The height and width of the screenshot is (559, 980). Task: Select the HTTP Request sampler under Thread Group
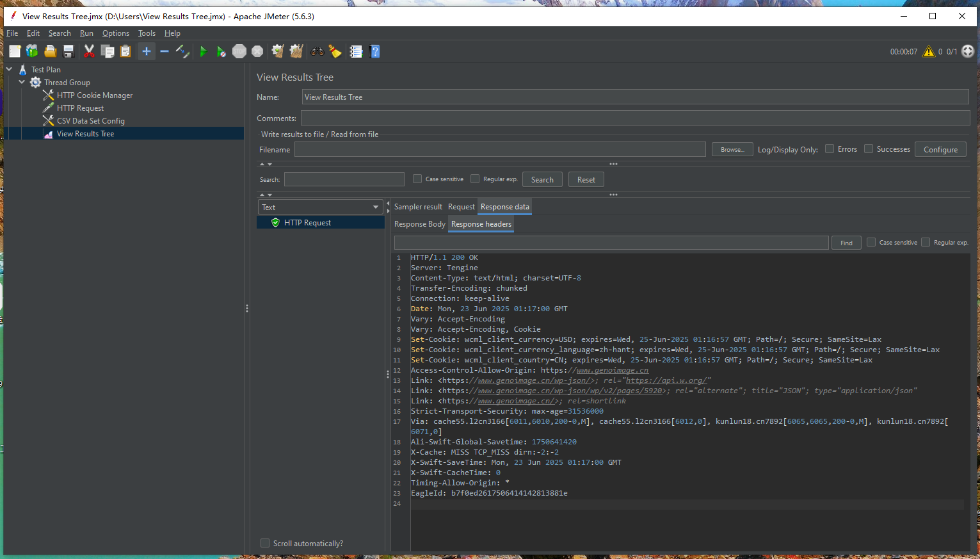pyautogui.click(x=80, y=108)
